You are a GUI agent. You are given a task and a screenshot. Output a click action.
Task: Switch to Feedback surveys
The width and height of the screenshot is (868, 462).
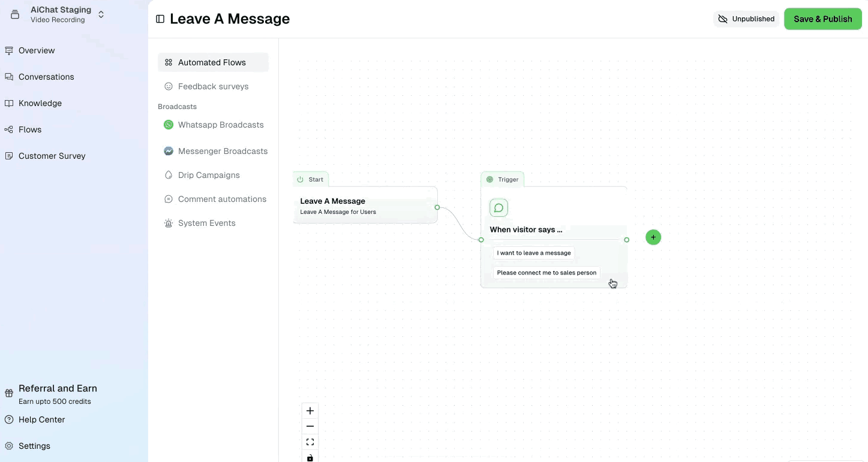pyautogui.click(x=212, y=86)
